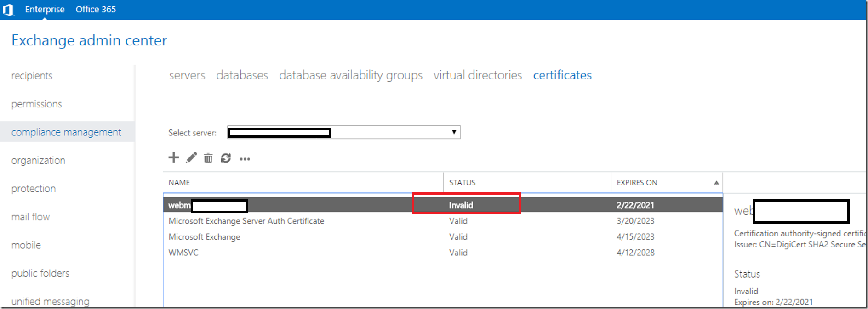Open the Enterprise header tab
Screen dimensions: 868x309
[x=45, y=9]
